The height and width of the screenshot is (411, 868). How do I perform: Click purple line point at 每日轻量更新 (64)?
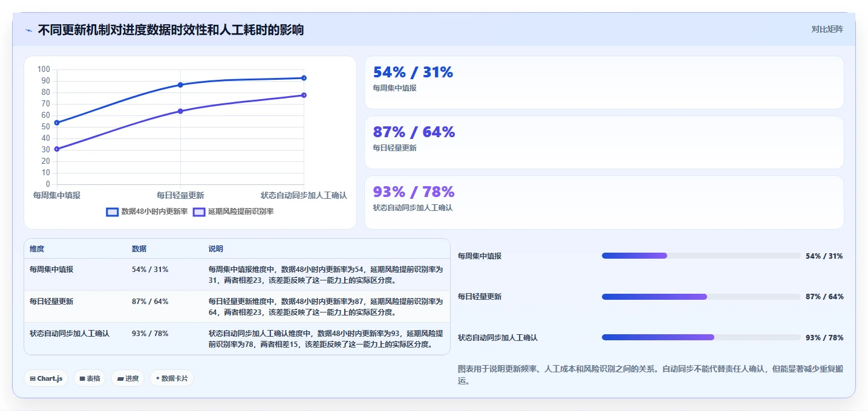tap(180, 111)
